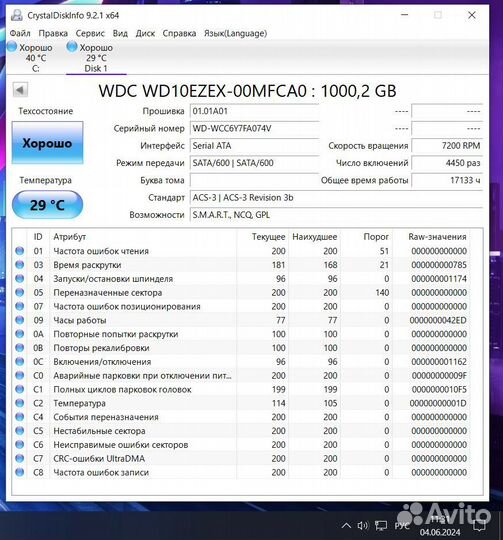Screen dimensions: 503x540
Task: Select the Время раскрутки row text
Action: 87,265
